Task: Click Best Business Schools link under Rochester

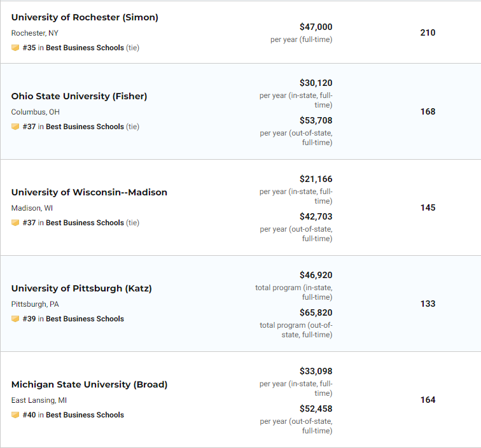Action: (85, 48)
